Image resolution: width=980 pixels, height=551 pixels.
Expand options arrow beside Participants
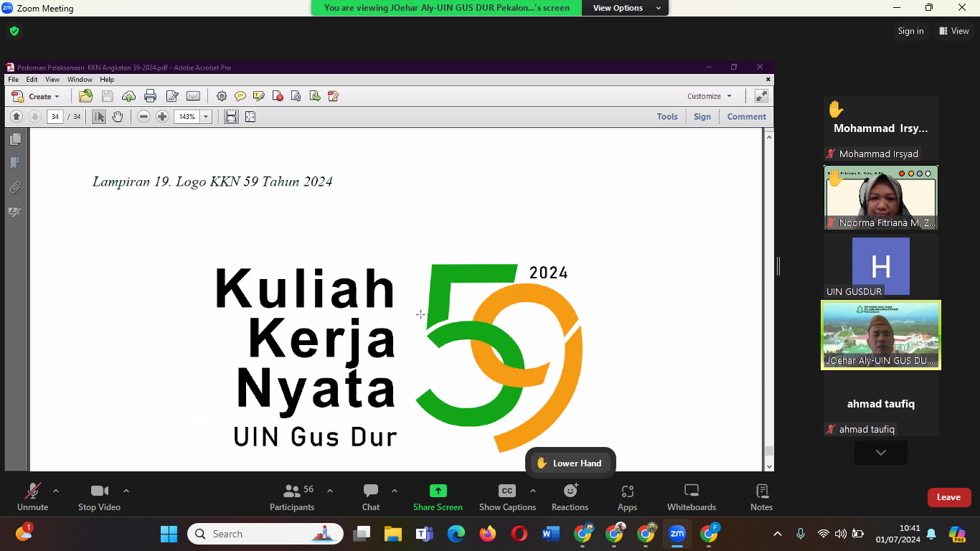[x=330, y=491]
